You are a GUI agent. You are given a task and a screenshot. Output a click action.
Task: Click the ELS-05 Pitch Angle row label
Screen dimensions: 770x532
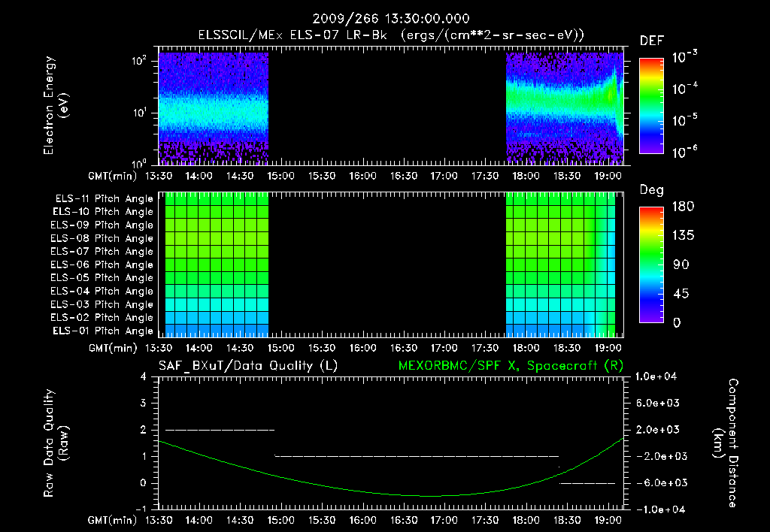(102, 278)
